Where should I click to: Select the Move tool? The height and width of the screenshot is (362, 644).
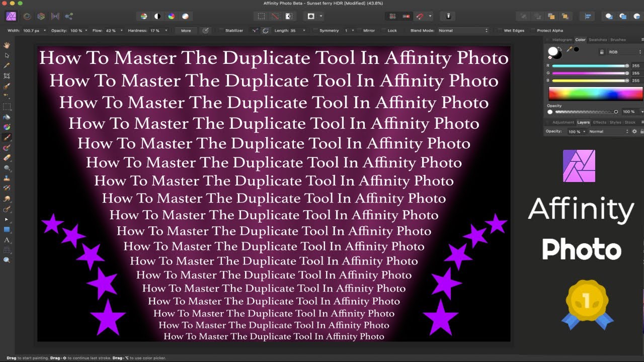7,55
